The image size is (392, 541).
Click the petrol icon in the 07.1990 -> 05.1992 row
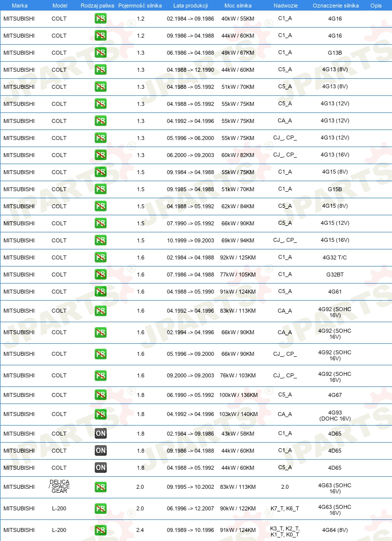click(101, 223)
